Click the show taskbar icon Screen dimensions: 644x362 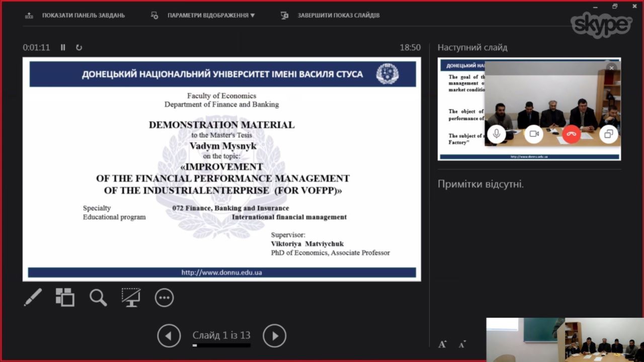[x=29, y=16]
